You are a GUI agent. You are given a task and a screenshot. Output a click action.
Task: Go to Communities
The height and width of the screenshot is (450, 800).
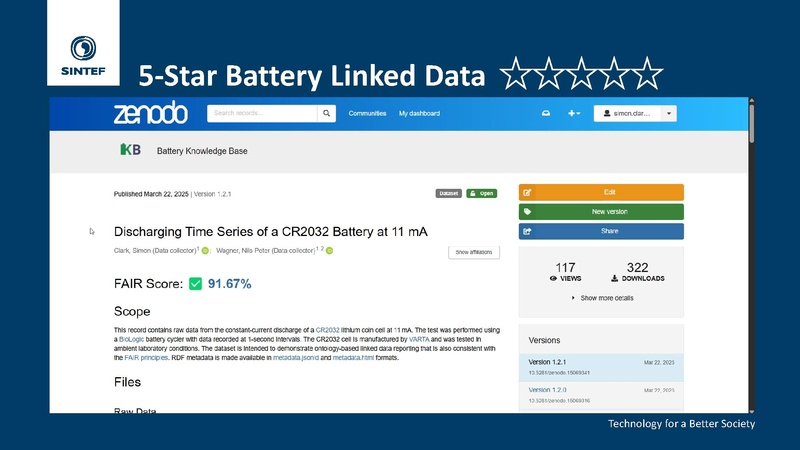coord(367,114)
